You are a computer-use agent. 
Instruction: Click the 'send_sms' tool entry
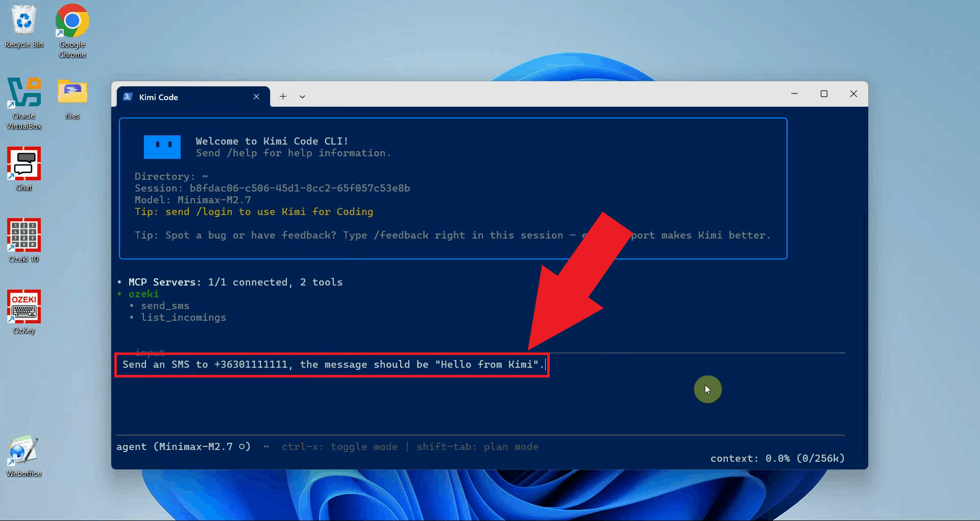[165, 305]
